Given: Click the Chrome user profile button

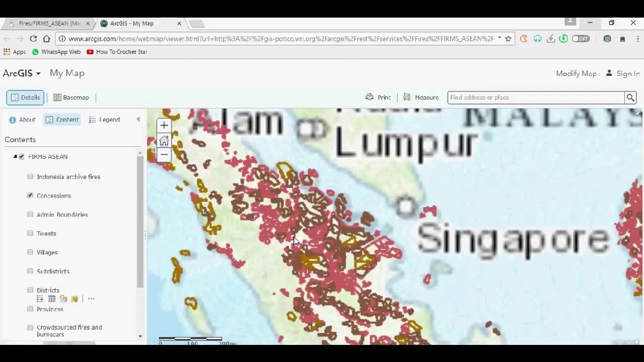Looking at the screenshot, I should point(570,21).
